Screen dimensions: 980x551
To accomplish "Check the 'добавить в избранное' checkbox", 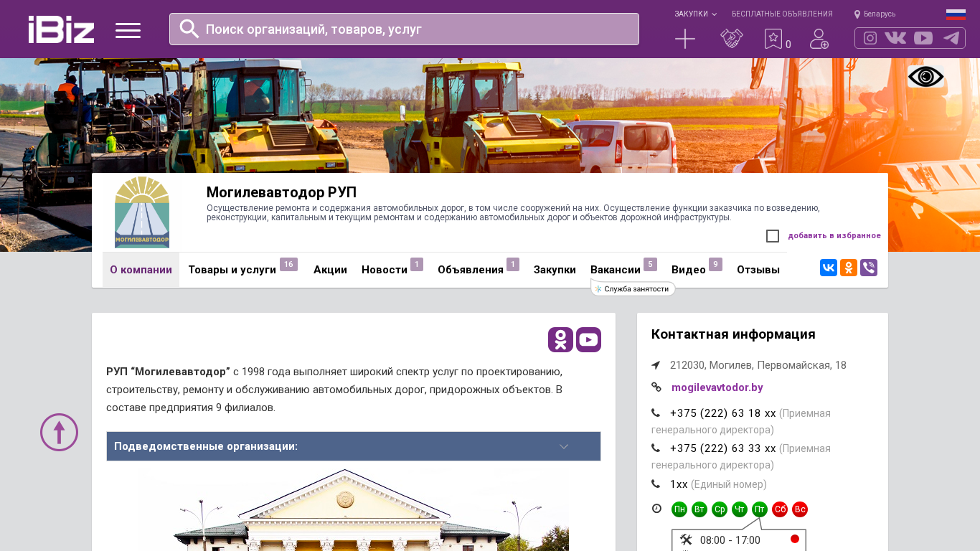I will 773,236.
